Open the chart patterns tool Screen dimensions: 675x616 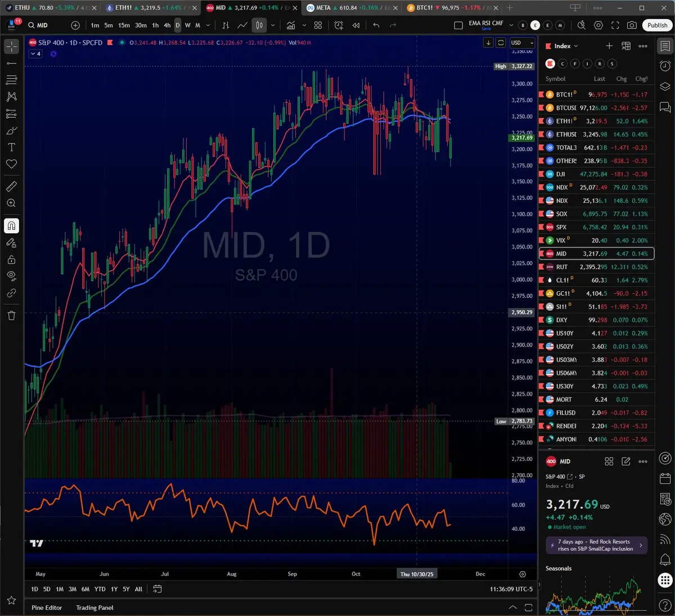pos(11,97)
